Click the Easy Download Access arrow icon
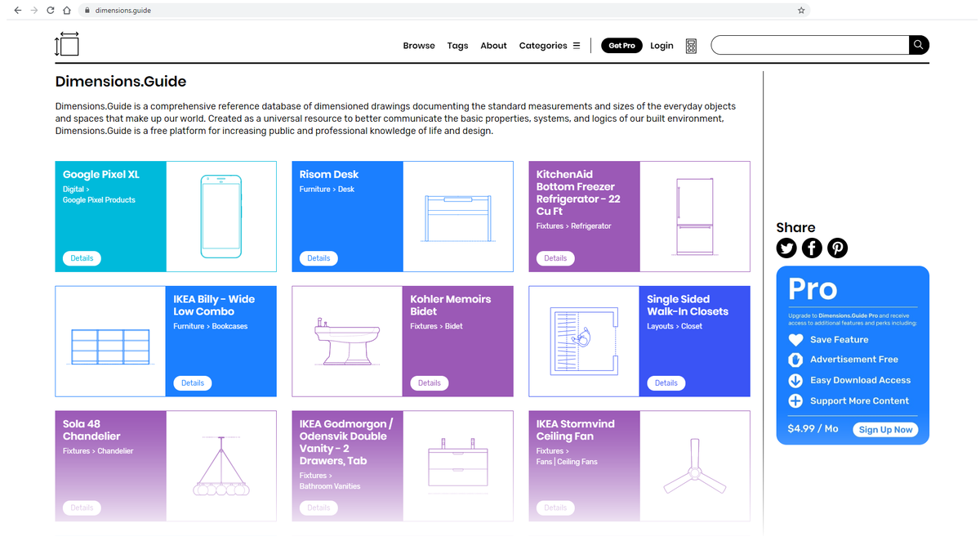This screenshot has width=980, height=541. tap(795, 380)
